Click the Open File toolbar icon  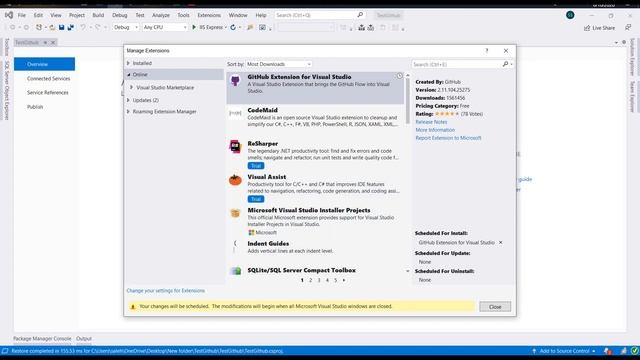point(52,27)
